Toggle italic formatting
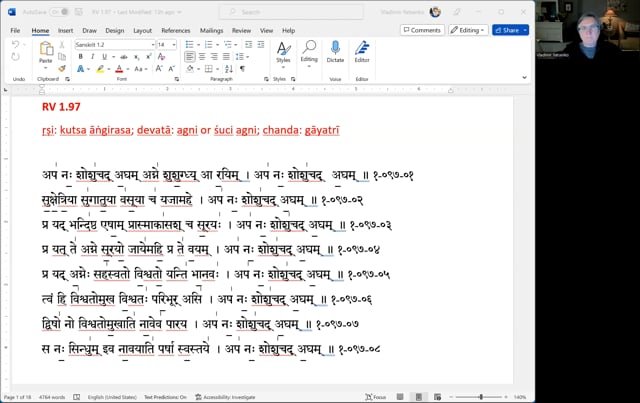This screenshot has height=403, width=640. (92, 57)
